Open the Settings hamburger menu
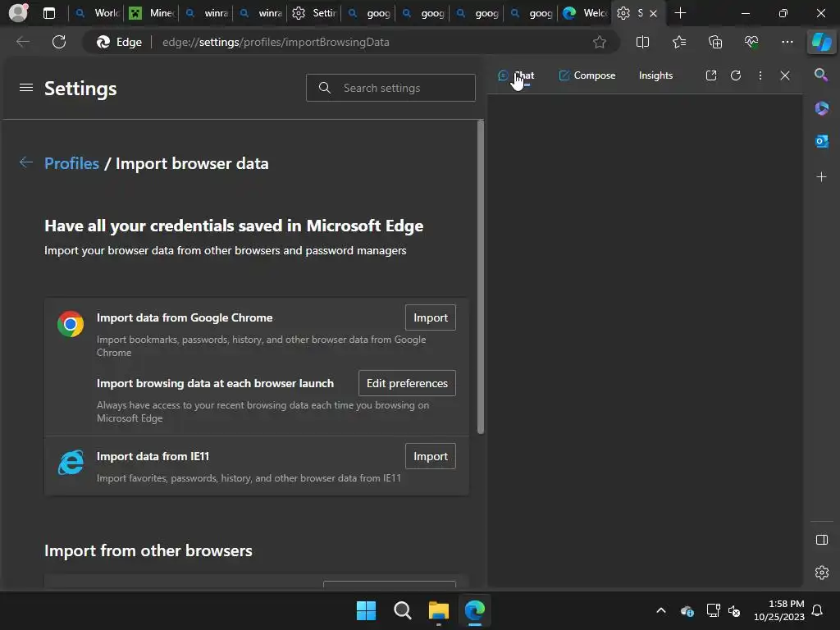This screenshot has width=840, height=630. 26,87
